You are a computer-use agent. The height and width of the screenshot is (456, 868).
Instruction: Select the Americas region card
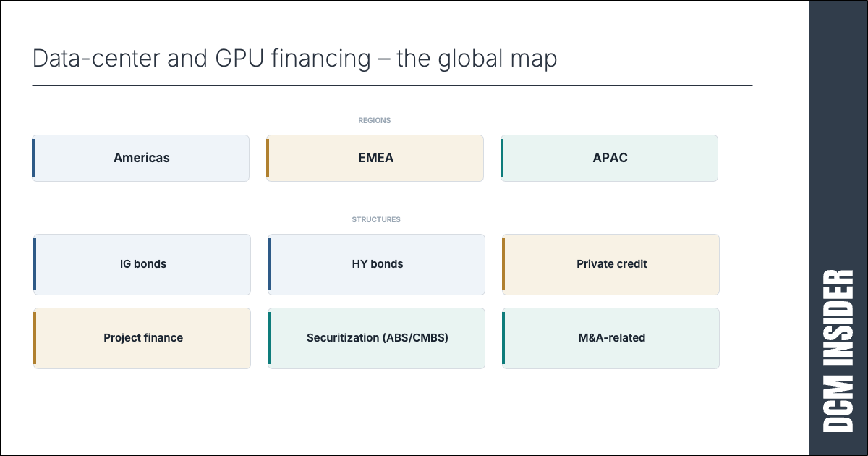pos(141,158)
